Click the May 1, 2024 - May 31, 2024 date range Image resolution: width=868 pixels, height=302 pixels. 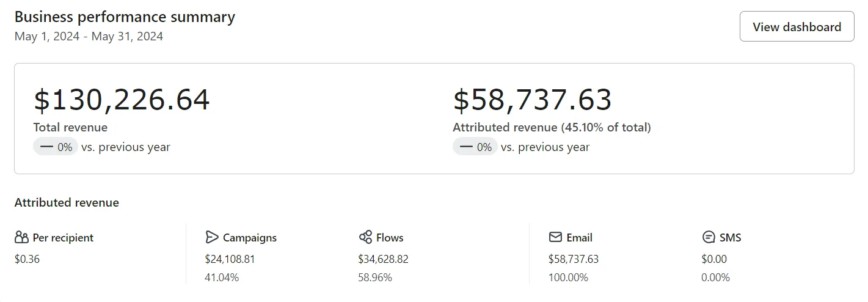pos(89,36)
